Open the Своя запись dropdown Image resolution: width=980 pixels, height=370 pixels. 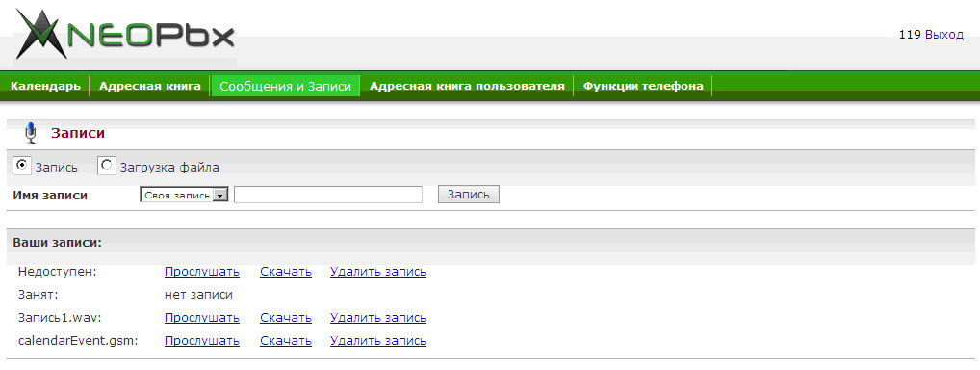(x=184, y=196)
